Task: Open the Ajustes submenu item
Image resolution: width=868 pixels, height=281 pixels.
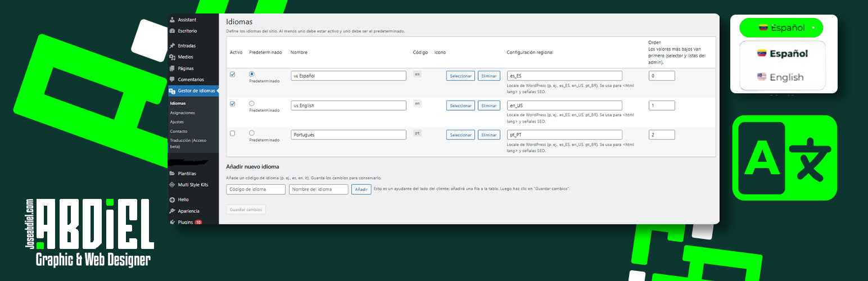Action: 177,121
